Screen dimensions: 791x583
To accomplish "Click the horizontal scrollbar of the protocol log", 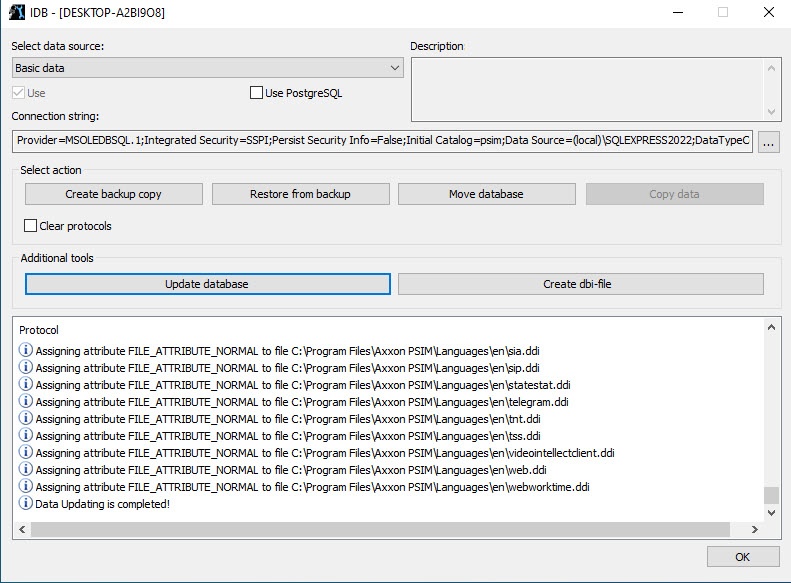I will pyautogui.click(x=380, y=530).
